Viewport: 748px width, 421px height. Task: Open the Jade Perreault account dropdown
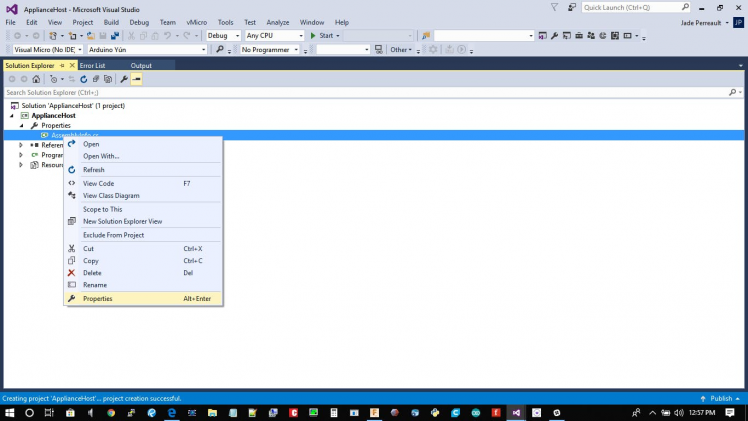[x=727, y=23]
